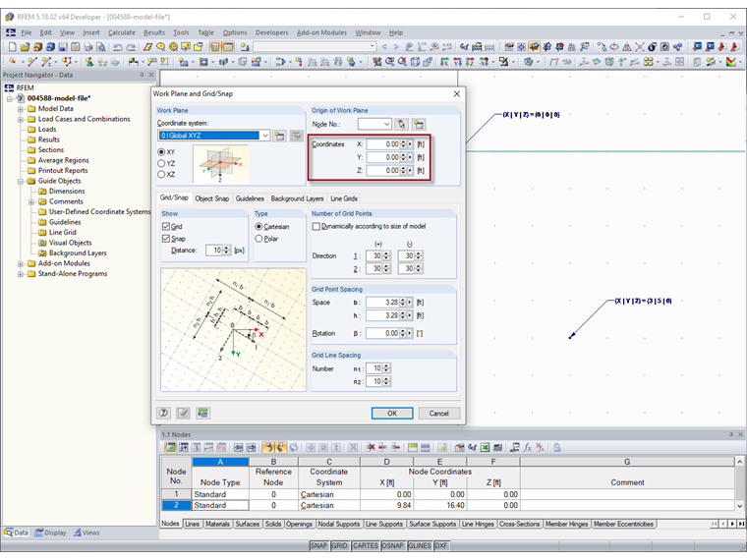This screenshot has height=560, width=747.
Task: Click the Print icon in the main toolbar
Action: click(x=88, y=47)
